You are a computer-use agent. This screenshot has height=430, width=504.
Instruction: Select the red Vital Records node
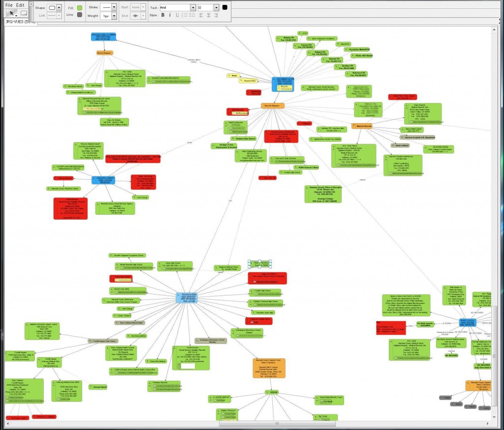point(238,111)
